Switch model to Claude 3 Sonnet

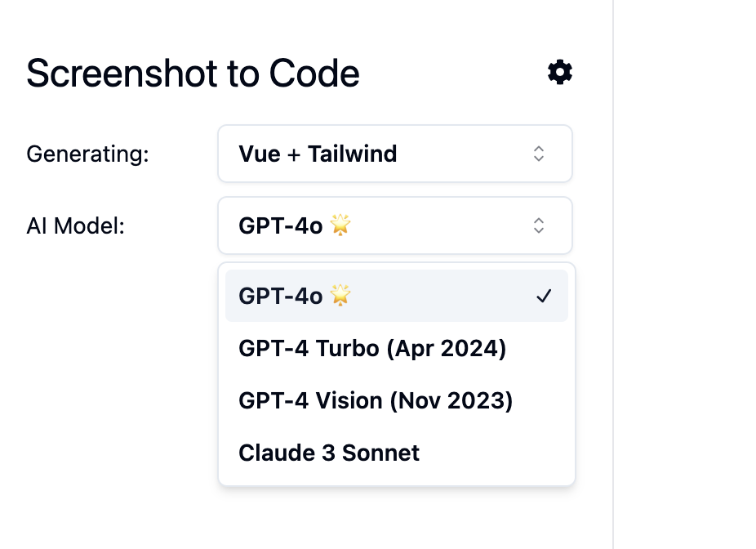396,453
